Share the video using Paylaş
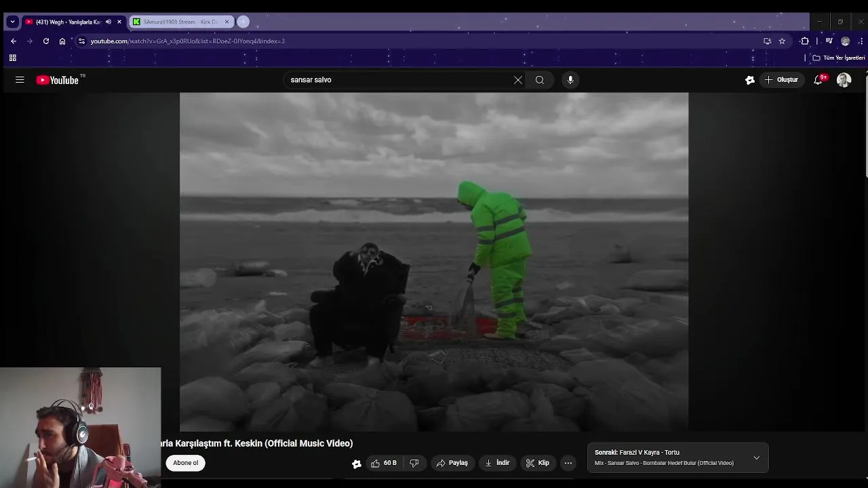 tap(452, 463)
